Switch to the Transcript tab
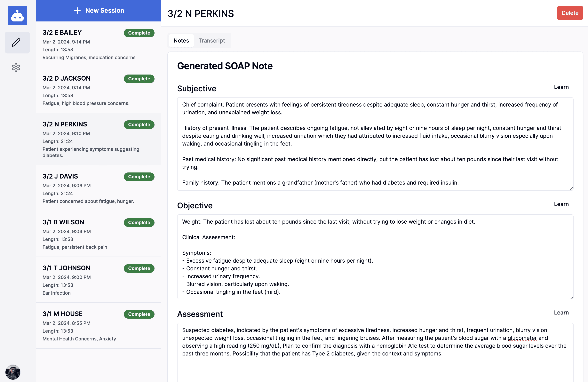Screen dimensions: 588x382 coord(212,40)
